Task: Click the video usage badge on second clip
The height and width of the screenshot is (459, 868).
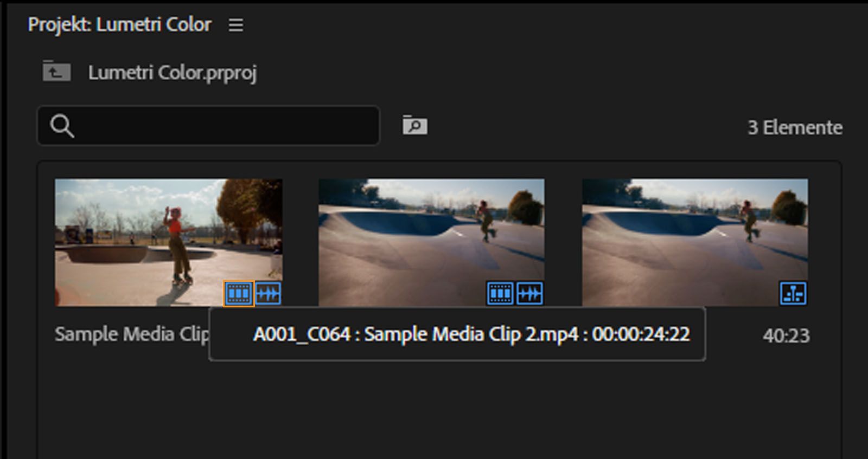Action: (x=500, y=294)
